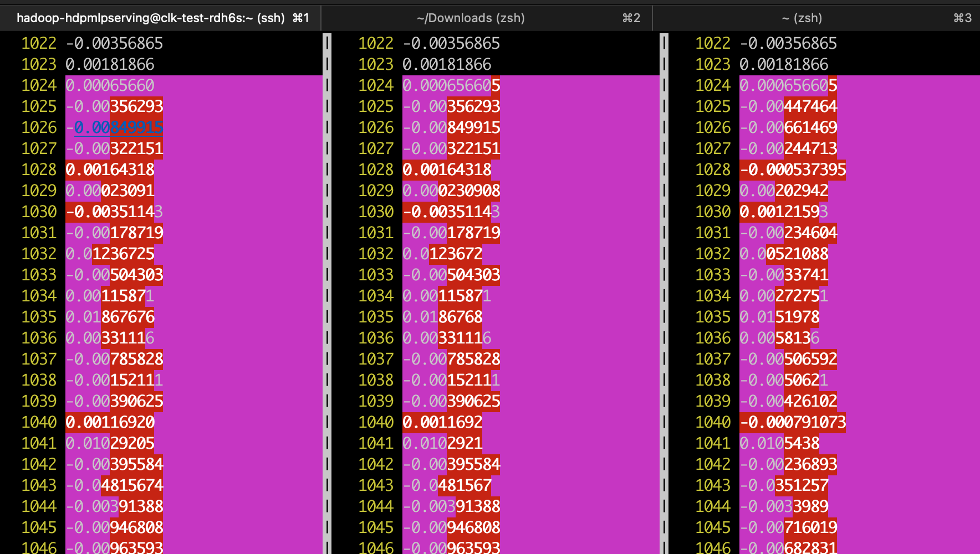The width and height of the screenshot is (980, 554).
Task: Select value -0.000537395 on line 1028 right pane
Action: tap(793, 170)
